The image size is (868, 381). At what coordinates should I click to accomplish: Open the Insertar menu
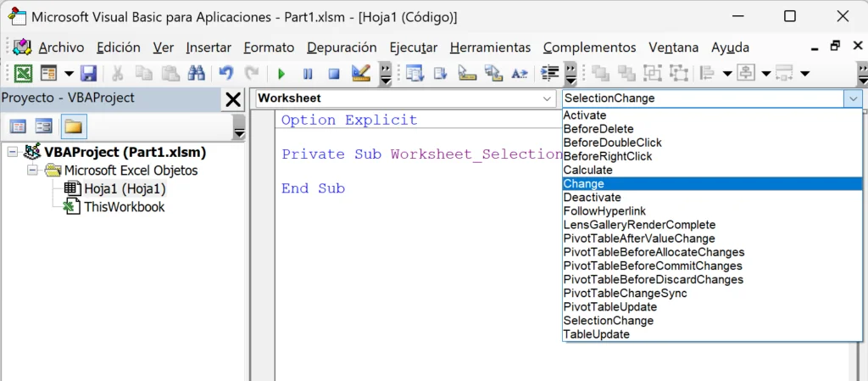[x=209, y=48]
